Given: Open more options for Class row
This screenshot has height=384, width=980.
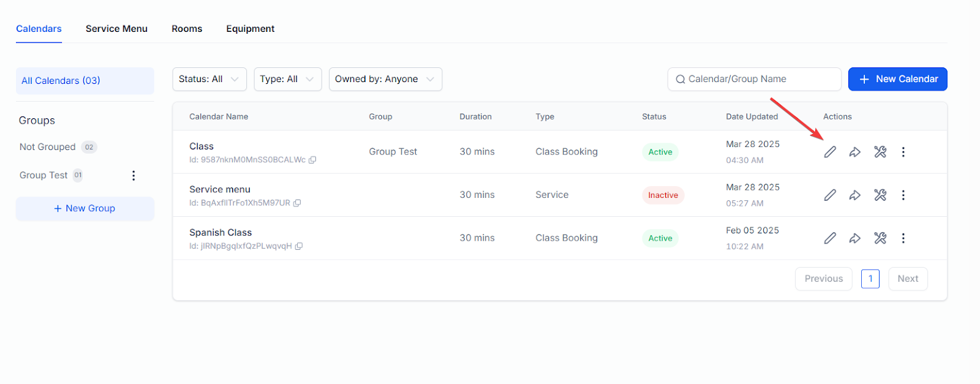Looking at the screenshot, I should pyautogui.click(x=903, y=152).
